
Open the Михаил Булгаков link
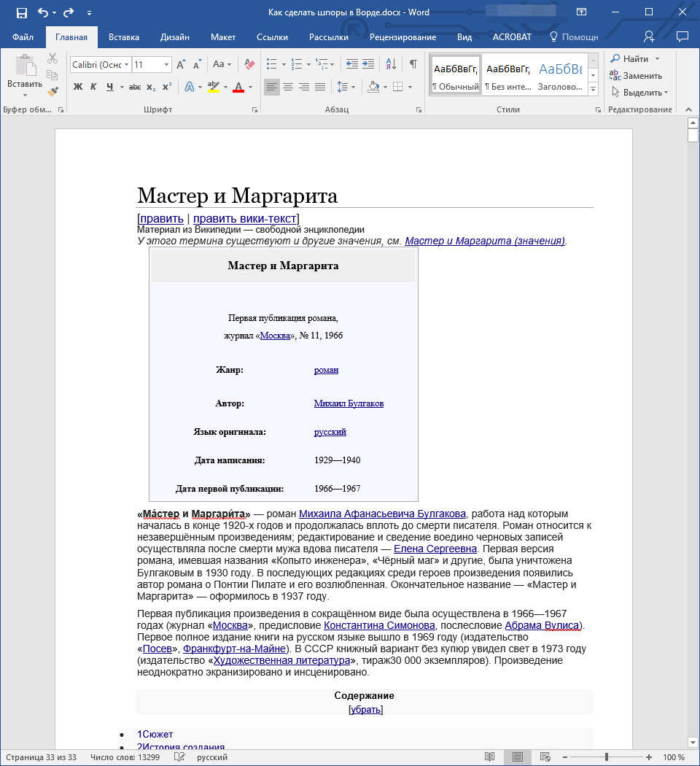coord(349,403)
